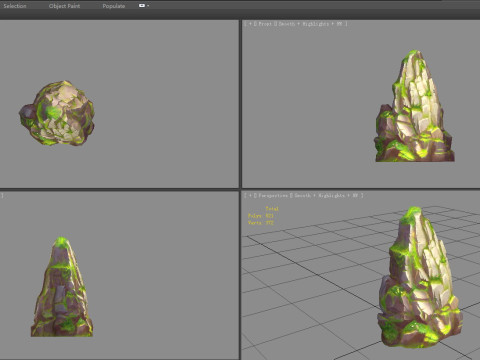Viewport: 480px width, 360px height.
Task: Click the Verts count statistic
Action: coord(261,223)
